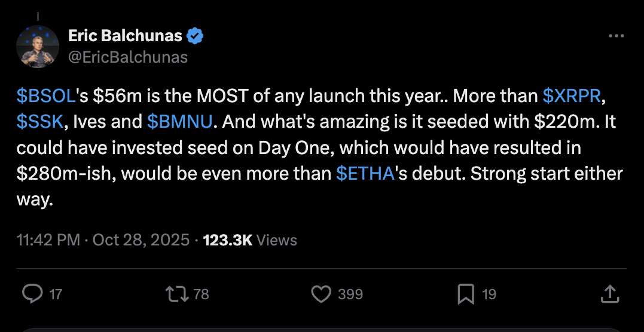Bookmark this tweet using the bookmark icon
644x332 pixels.
[x=466, y=294]
